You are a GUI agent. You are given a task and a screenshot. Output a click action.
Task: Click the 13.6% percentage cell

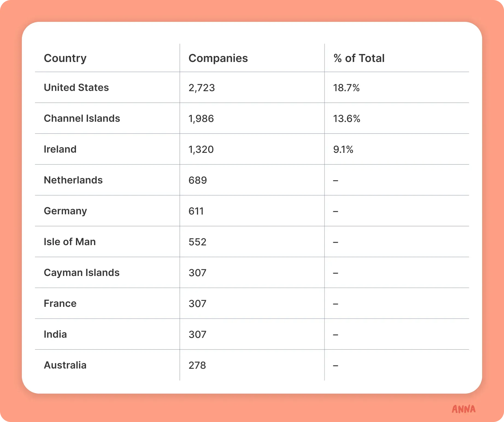click(x=346, y=119)
